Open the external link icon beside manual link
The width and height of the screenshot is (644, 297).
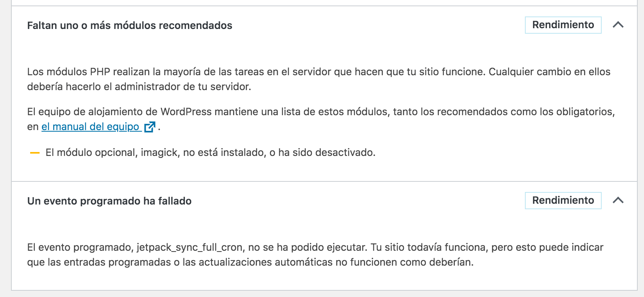click(150, 127)
